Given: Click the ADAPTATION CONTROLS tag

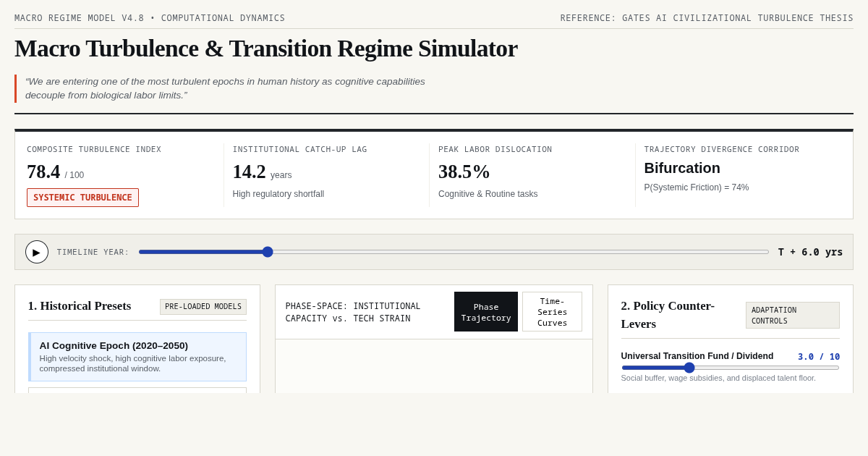Looking at the screenshot, I should coord(793,316).
